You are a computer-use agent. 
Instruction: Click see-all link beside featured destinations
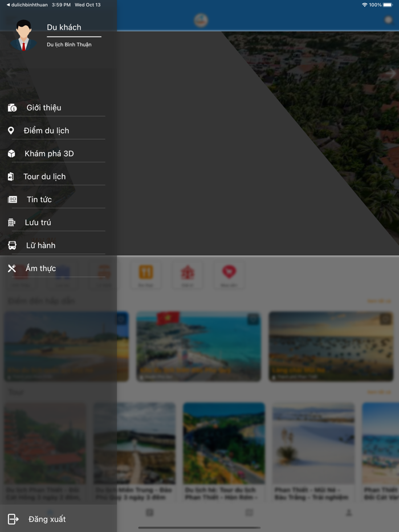[x=379, y=301]
